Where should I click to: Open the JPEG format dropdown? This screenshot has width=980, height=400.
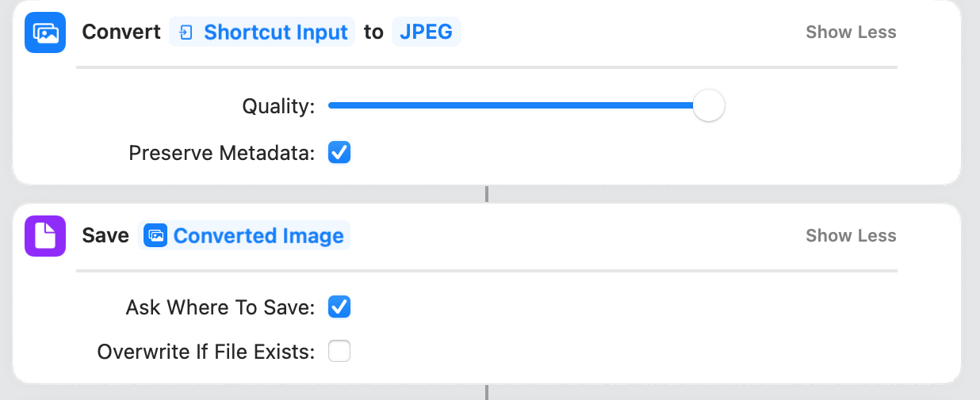(426, 32)
